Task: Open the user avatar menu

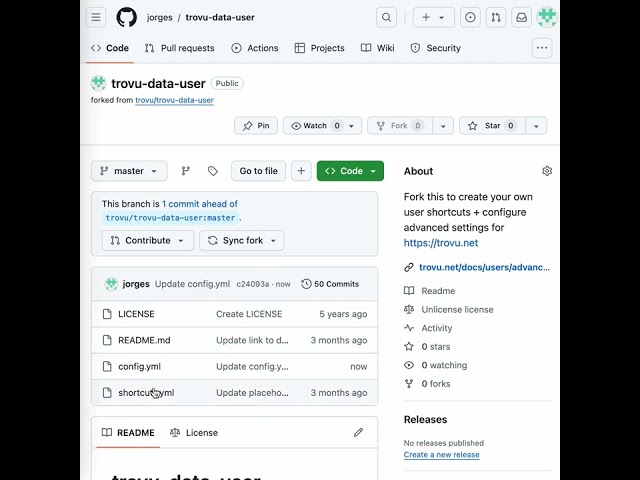Action: [x=547, y=18]
